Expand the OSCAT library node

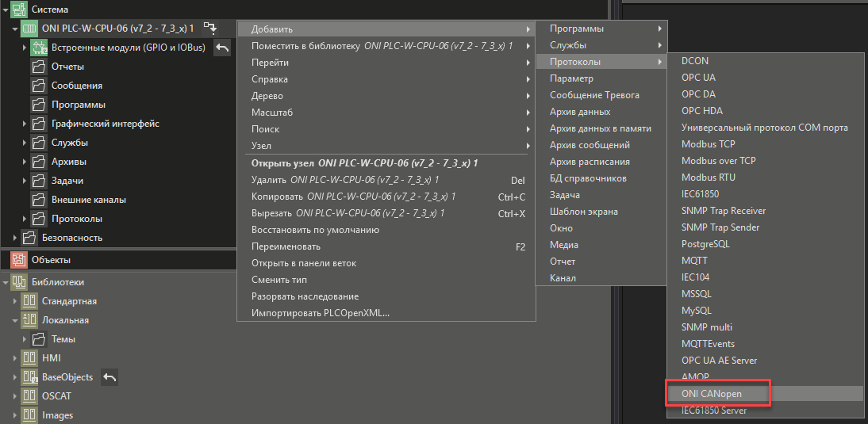coord(15,396)
